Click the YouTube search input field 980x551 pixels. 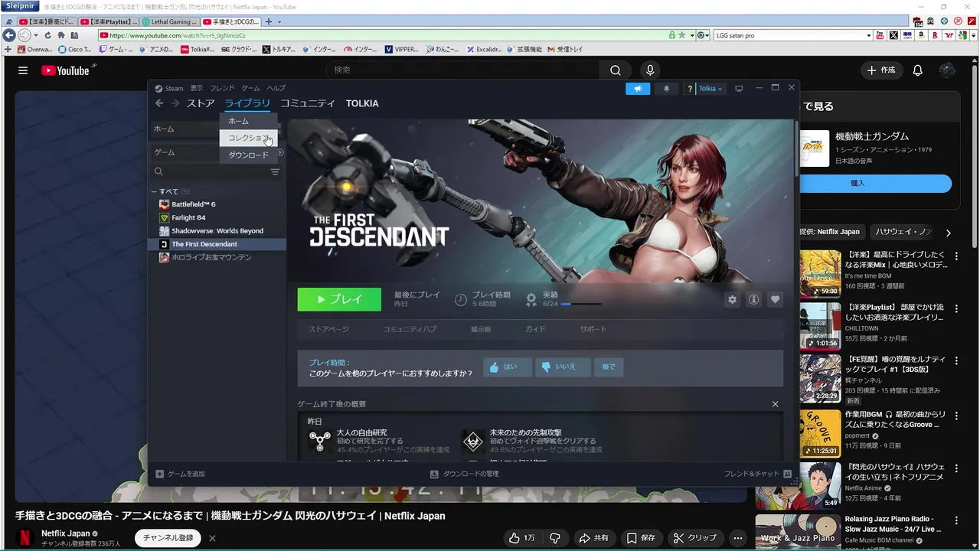point(464,70)
